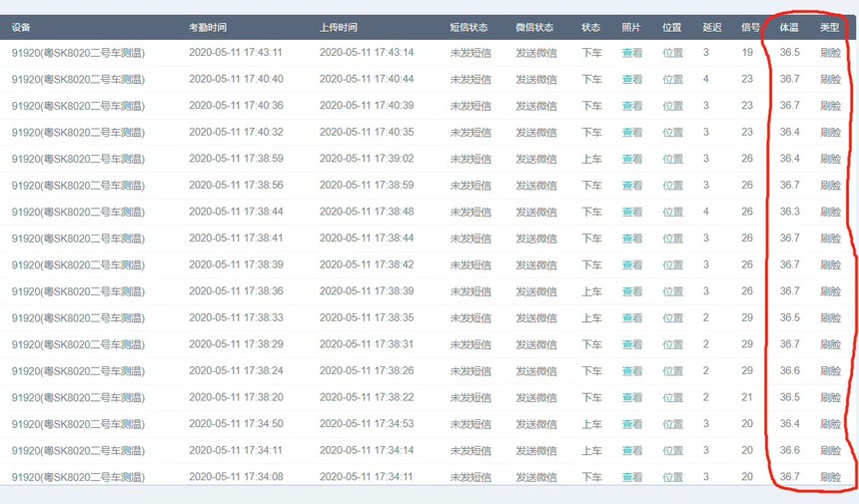The height and width of the screenshot is (504, 859).
Task: Show location for the 17:38:29 attendance row
Action: [672, 344]
